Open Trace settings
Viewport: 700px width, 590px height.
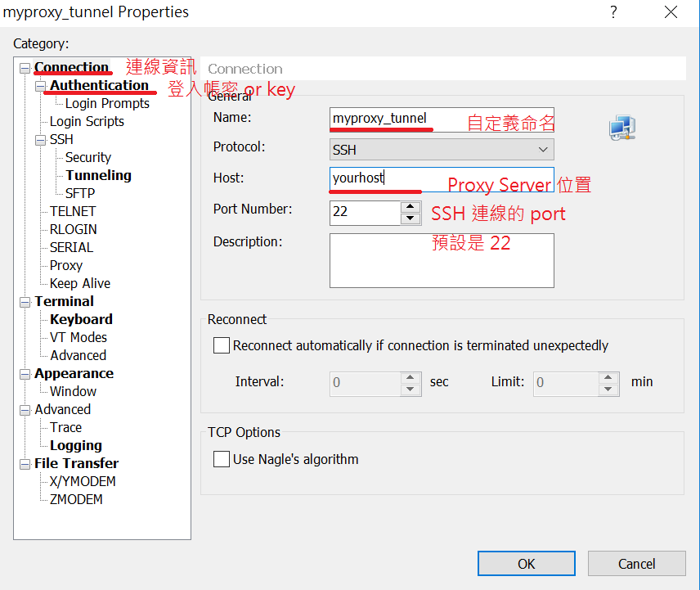click(65, 427)
